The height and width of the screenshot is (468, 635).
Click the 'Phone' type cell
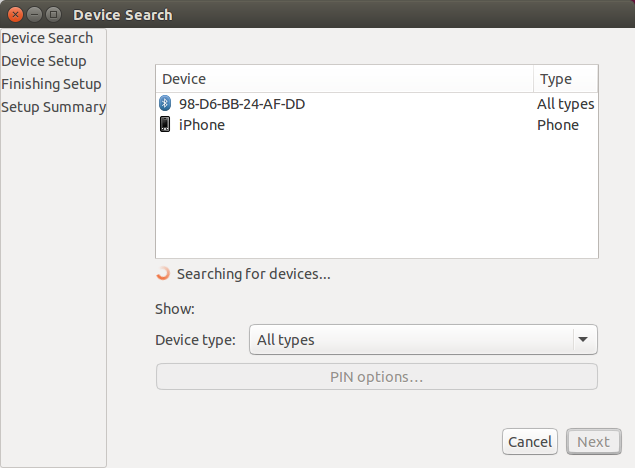pos(558,125)
